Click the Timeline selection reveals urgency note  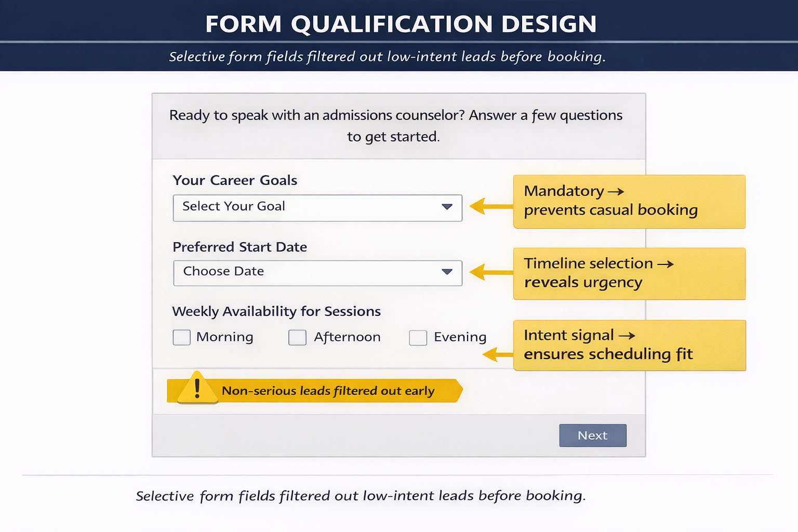[629, 273]
